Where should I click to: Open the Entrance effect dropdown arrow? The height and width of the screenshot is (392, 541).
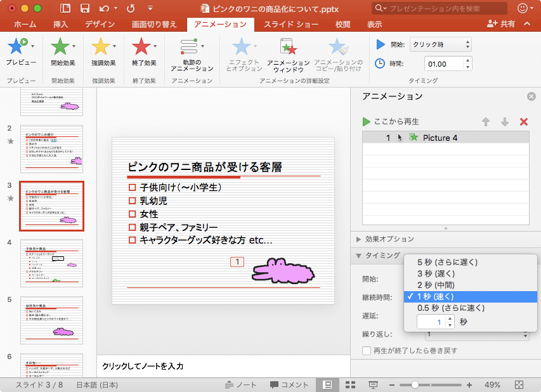74,46
